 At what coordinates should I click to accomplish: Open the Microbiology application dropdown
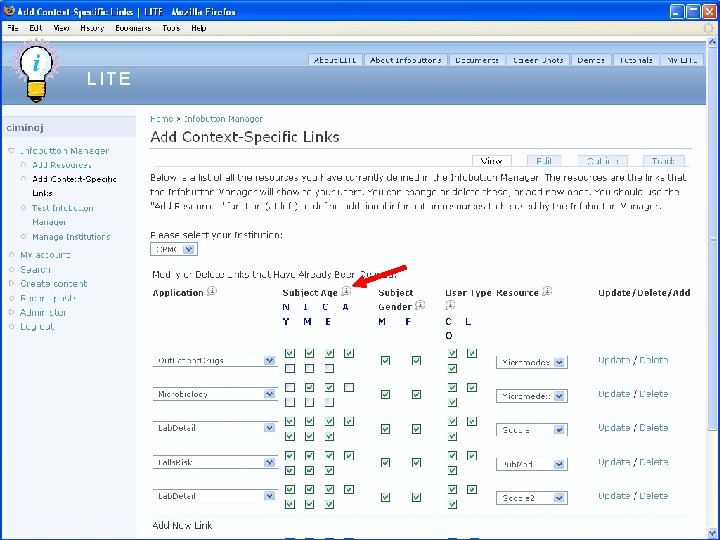click(x=215, y=394)
